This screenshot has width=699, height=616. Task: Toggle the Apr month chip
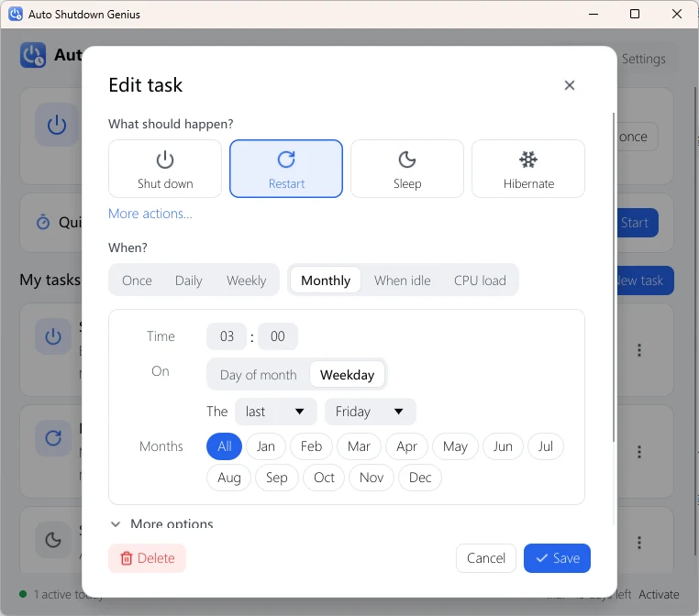click(406, 446)
